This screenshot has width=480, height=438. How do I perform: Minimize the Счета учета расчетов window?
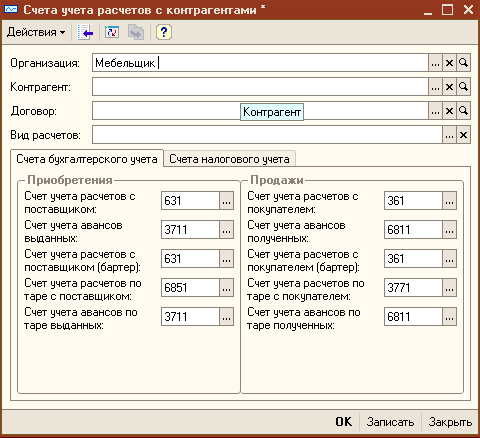click(x=428, y=10)
